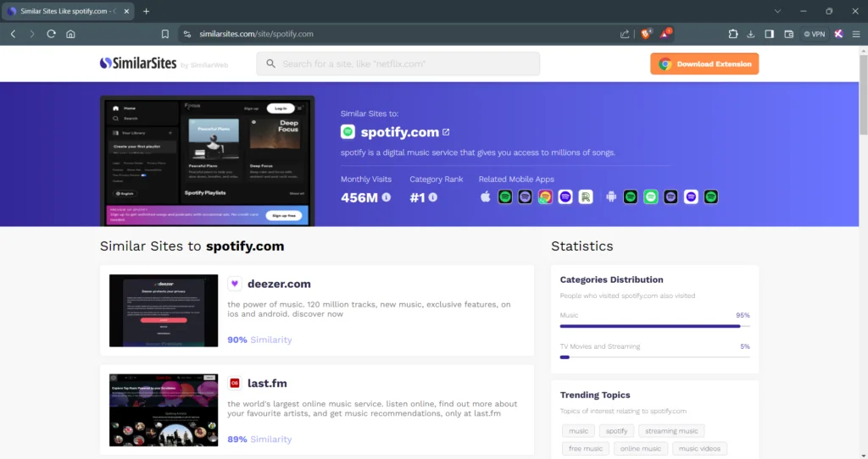Open a new tab with plus button
Image resolution: width=868 pixels, height=459 pixels.
coord(146,11)
